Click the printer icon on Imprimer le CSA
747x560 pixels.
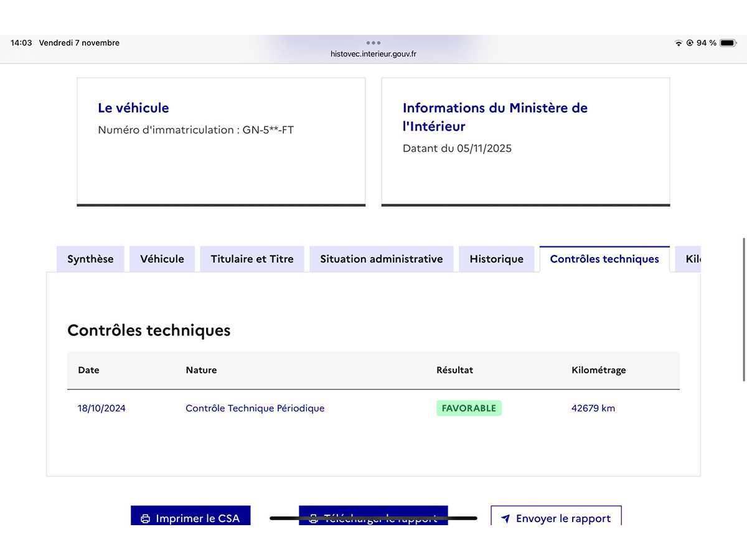tap(146, 518)
